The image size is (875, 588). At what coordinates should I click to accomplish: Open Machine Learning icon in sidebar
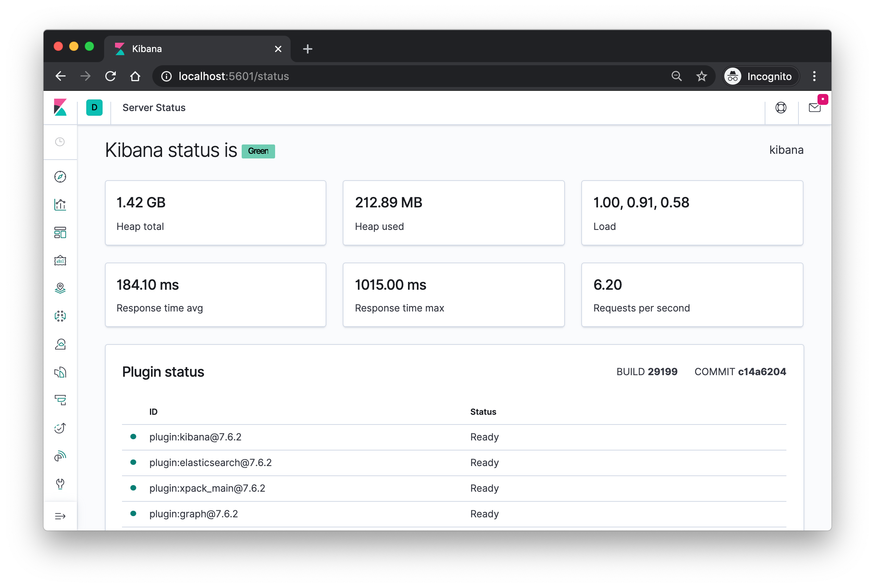point(60,316)
